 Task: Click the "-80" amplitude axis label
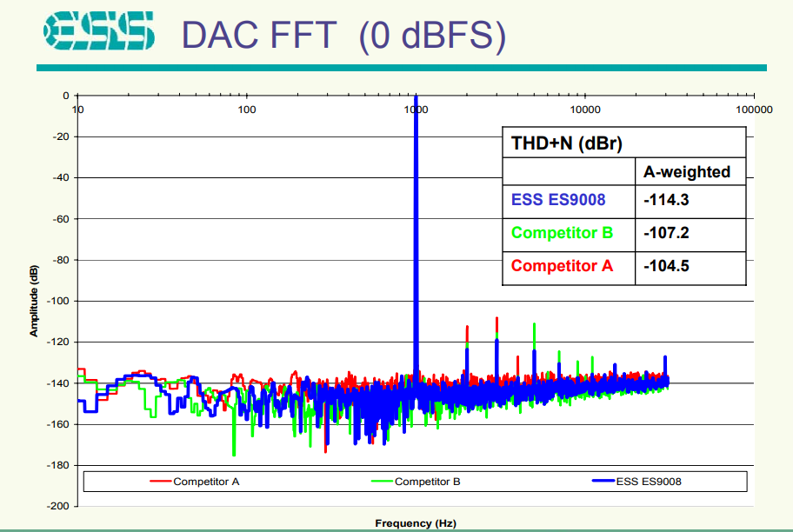[x=61, y=260]
